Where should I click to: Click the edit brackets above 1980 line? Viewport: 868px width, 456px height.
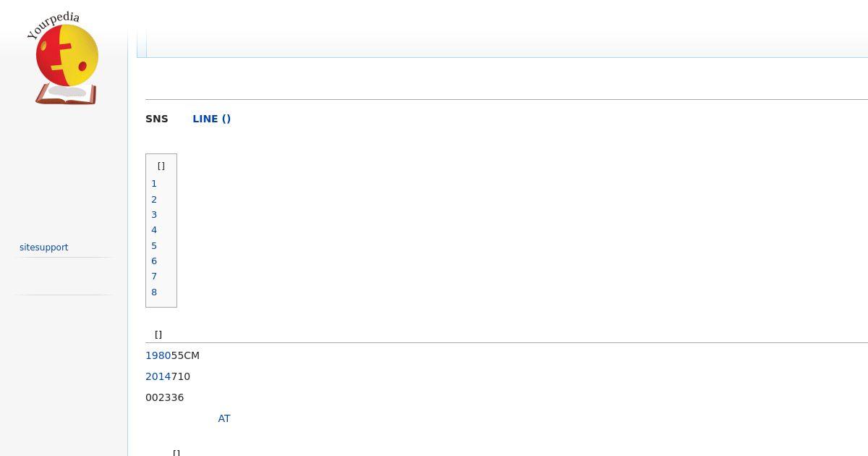(x=158, y=334)
